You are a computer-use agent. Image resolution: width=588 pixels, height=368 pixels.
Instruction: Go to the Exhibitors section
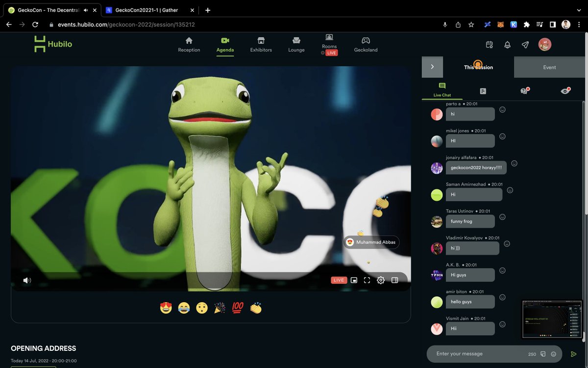pos(261,45)
